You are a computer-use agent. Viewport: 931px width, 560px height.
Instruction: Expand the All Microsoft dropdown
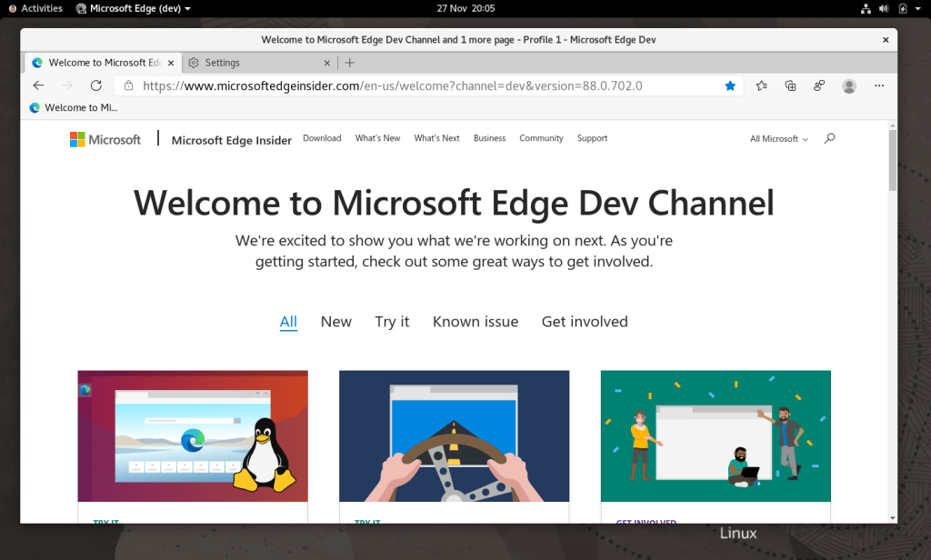[778, 139]
